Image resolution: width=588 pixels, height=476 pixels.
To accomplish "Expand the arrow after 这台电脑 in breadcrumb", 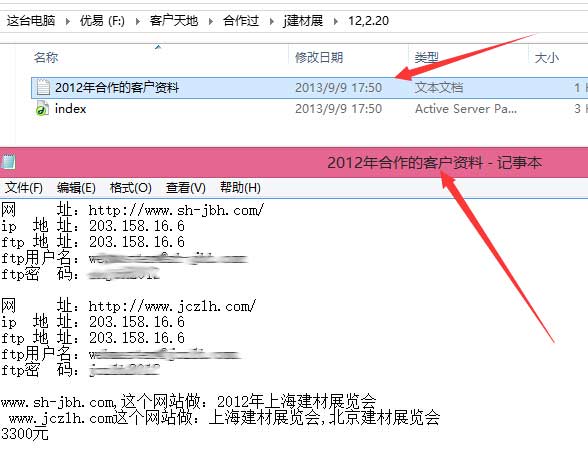I will click(68, 21).
